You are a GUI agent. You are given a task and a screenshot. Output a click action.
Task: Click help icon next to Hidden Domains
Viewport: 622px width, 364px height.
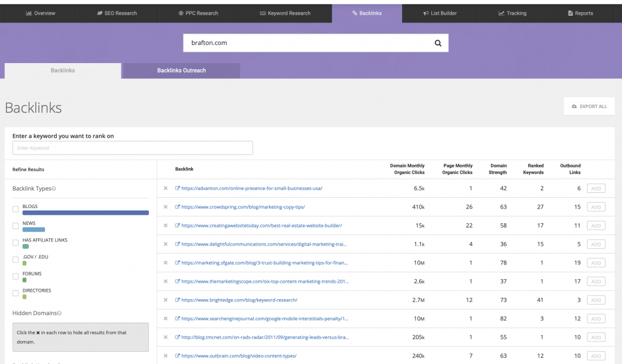(60, 313)
